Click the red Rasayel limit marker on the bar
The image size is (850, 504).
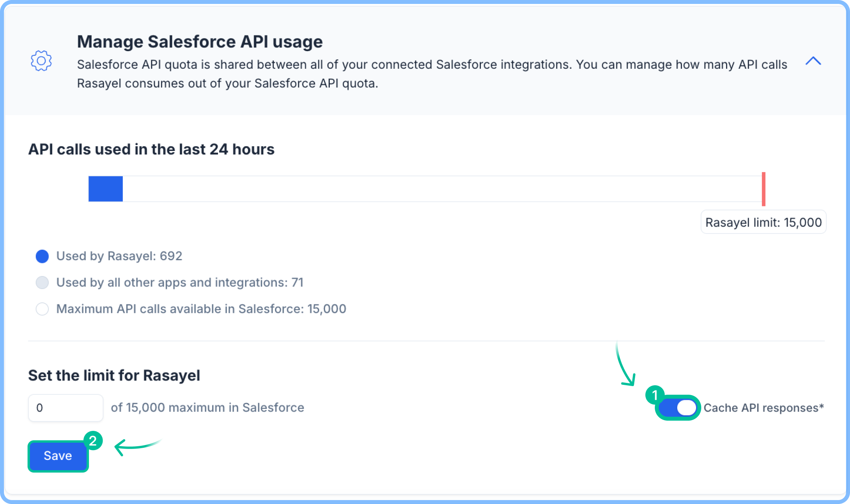pyautogui.click(x=763, y=189)
